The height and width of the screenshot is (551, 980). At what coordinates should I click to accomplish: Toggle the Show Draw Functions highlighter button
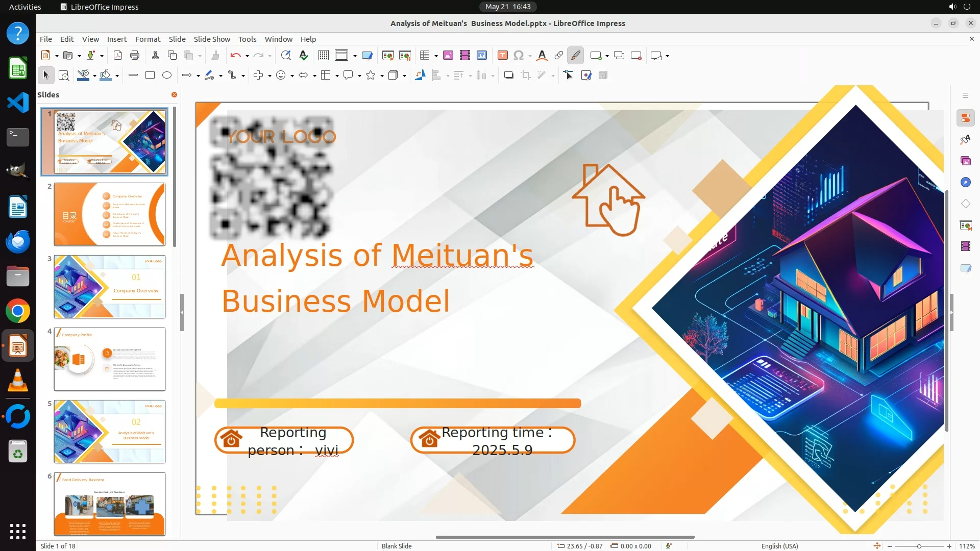point(575,56)
